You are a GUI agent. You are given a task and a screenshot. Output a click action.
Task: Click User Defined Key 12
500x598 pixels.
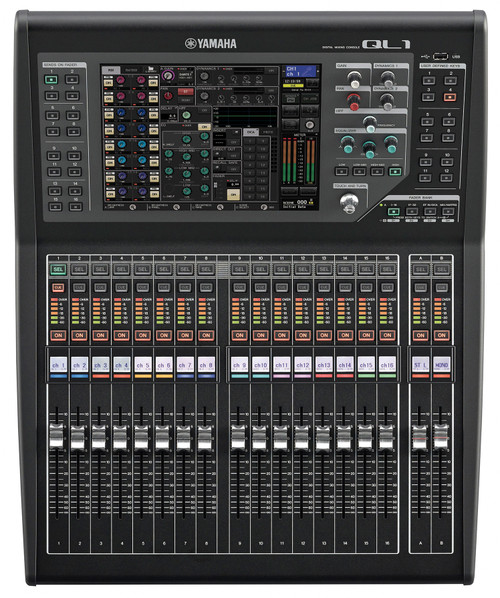[x=446, y=178]
